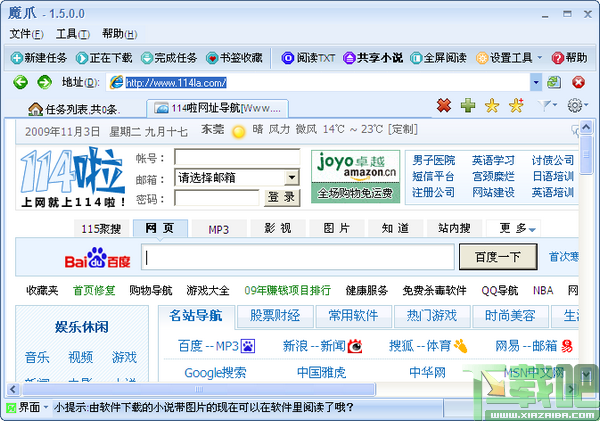Image resolution: width=600 pixels, height=421 pixels.
Task: Click the 定制 weather link
Action: pyautogui.click(x=403, y=129)
